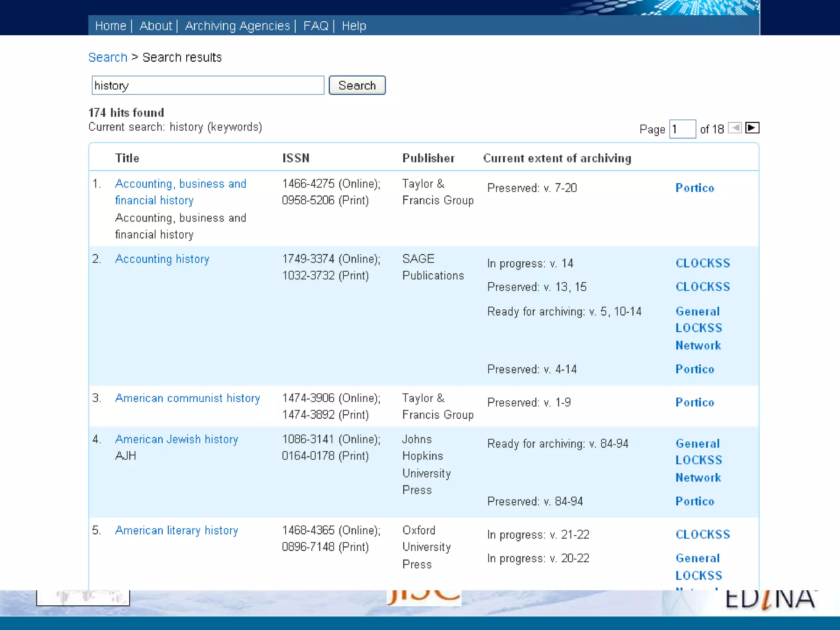The height and width of the screenshot is (630, 840).
Task: Click Portico link for American communist history
Action: [x=694, y=402]
